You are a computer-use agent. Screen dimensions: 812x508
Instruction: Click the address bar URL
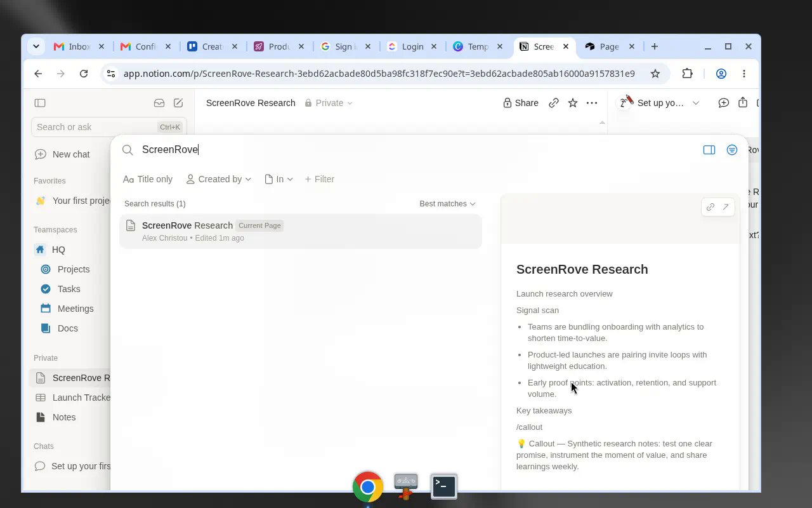coord(379,74)
